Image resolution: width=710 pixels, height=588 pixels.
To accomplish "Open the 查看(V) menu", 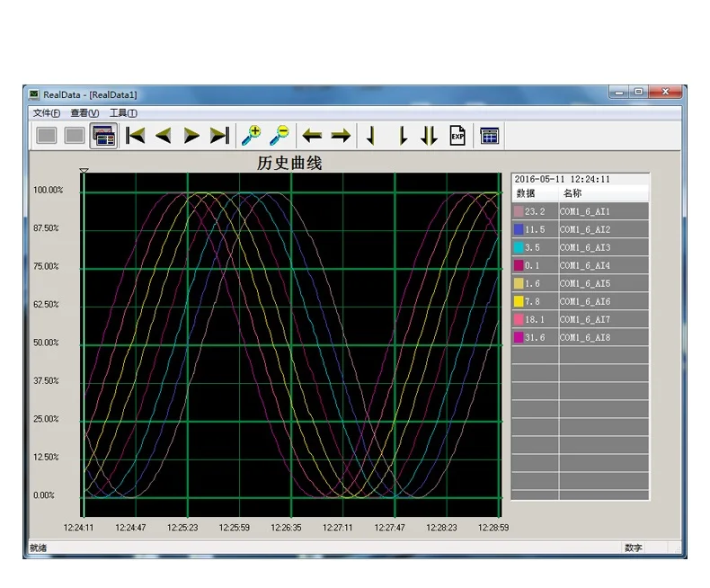I will pyautogui.click(x=84, y=113).
